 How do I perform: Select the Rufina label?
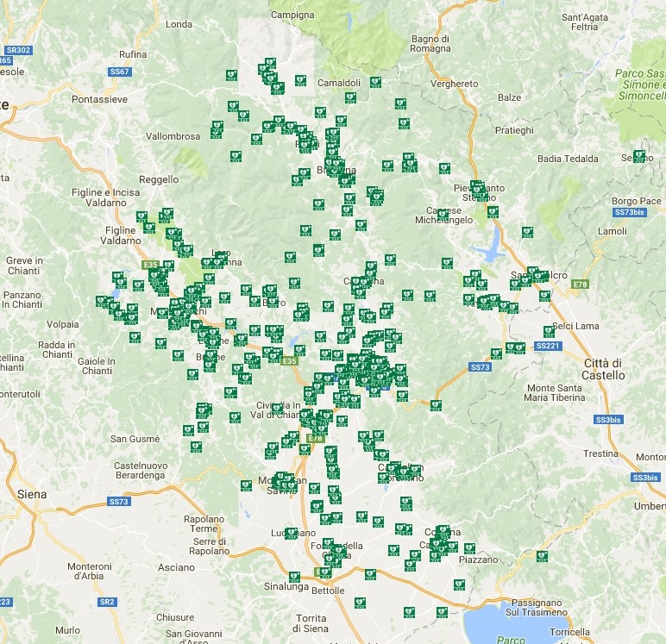pyautogui.click(x=133, y=54)
